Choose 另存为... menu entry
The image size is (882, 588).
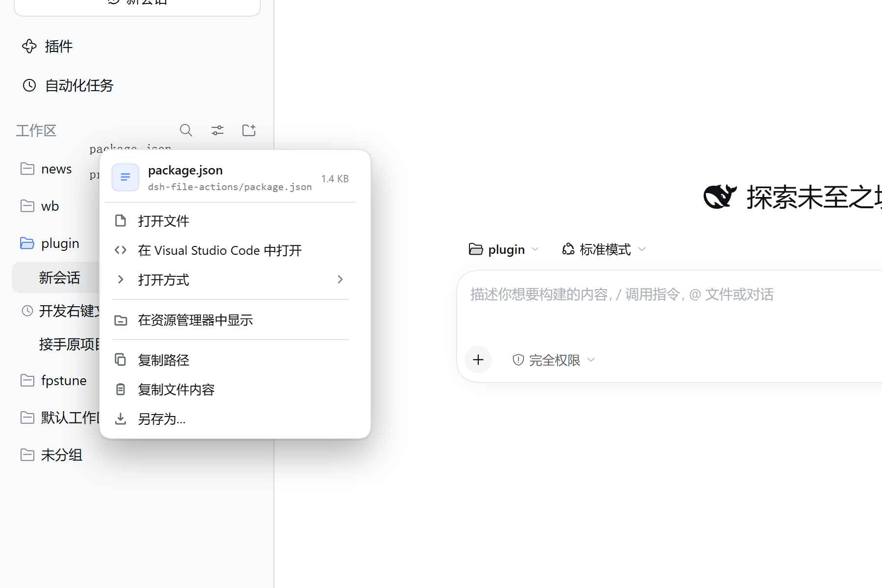coord(230,419)
